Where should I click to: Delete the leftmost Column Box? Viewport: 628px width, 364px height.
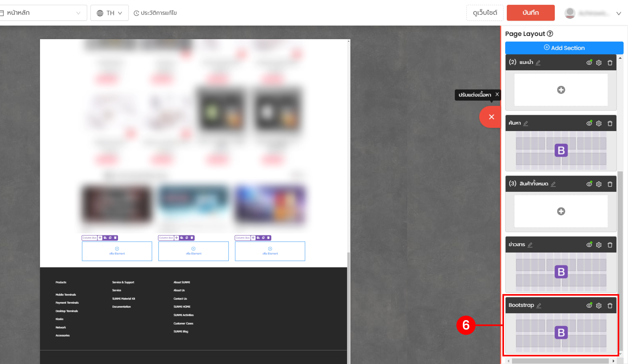[x=115, y=238]
